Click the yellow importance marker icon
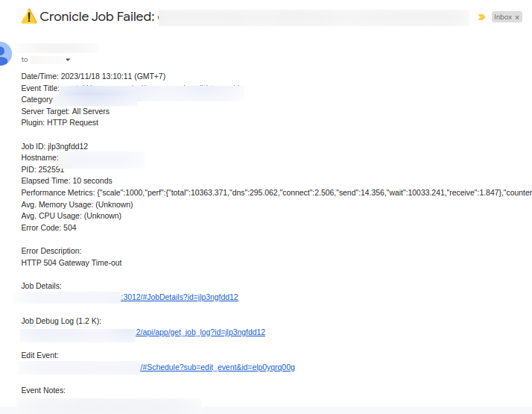This screenshot has width=532, height=414. point(481,16)
